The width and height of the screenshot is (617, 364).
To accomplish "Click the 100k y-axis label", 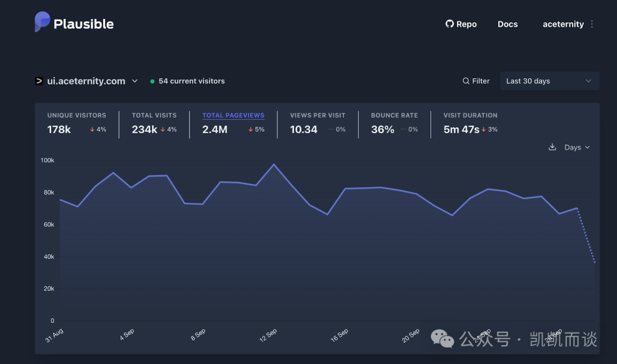I will click(x=47, y=160).
